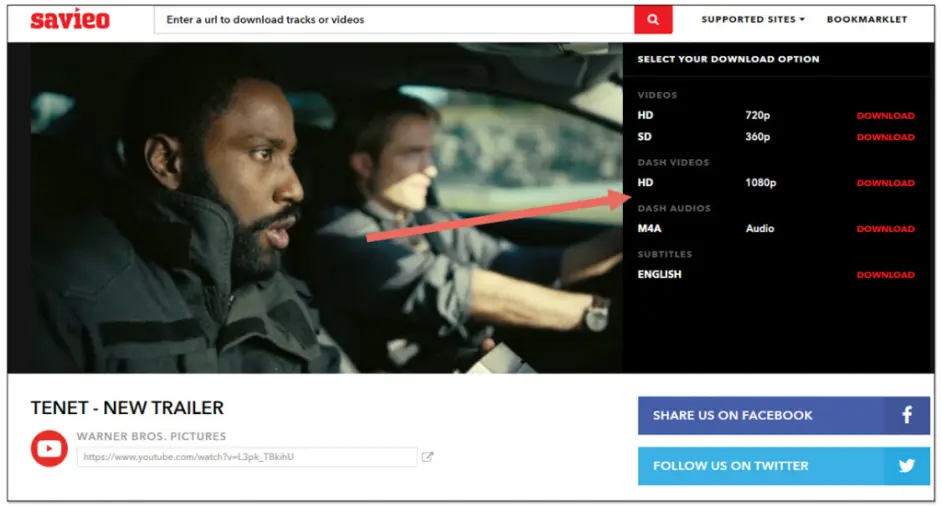Download the HD 1080p dash video
Viewport: 942px width, 507px height.
[886, 183]
